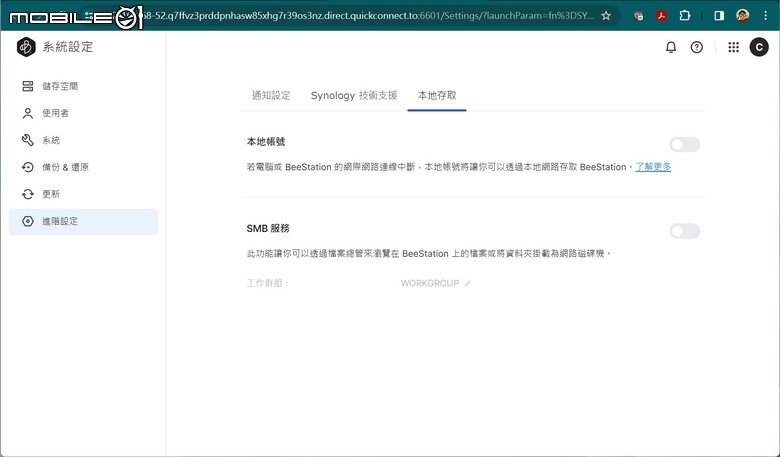Click the Adobe Acrobat extension icon
Screen dimensions: 780x457
click(661, 16)
